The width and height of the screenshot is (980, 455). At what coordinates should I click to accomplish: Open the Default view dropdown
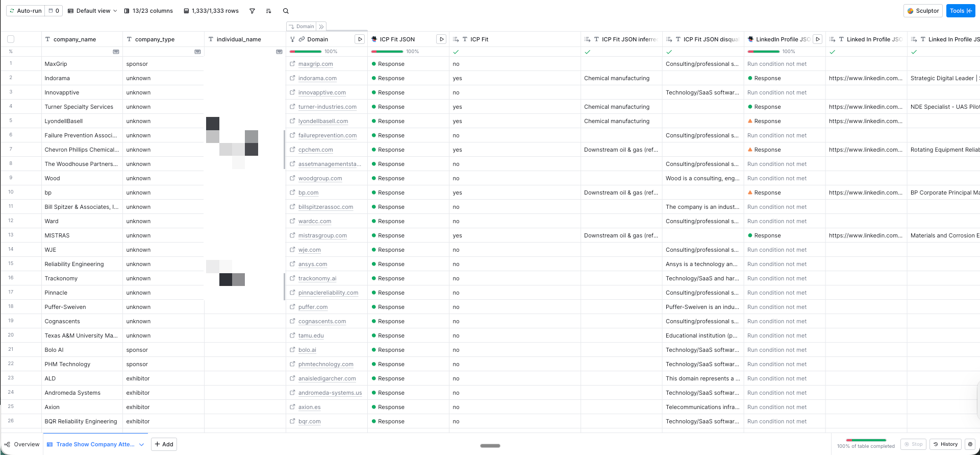(92, 11)
